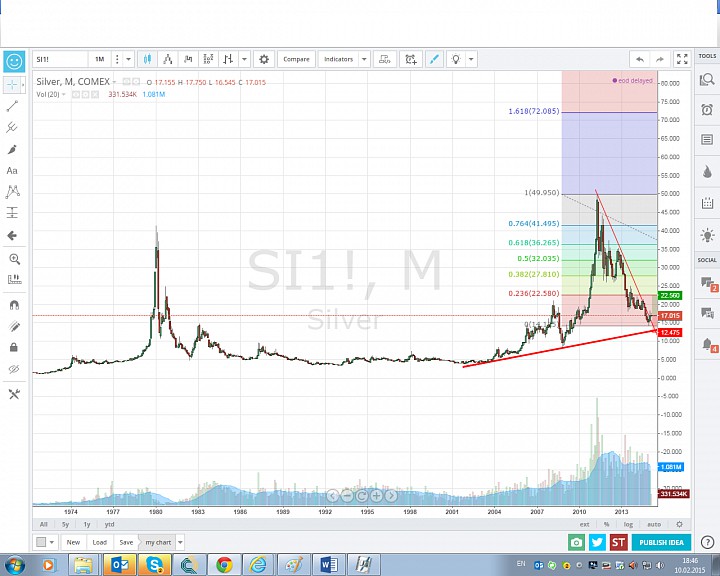Click the SI1! symbol input field

[61, 59]
